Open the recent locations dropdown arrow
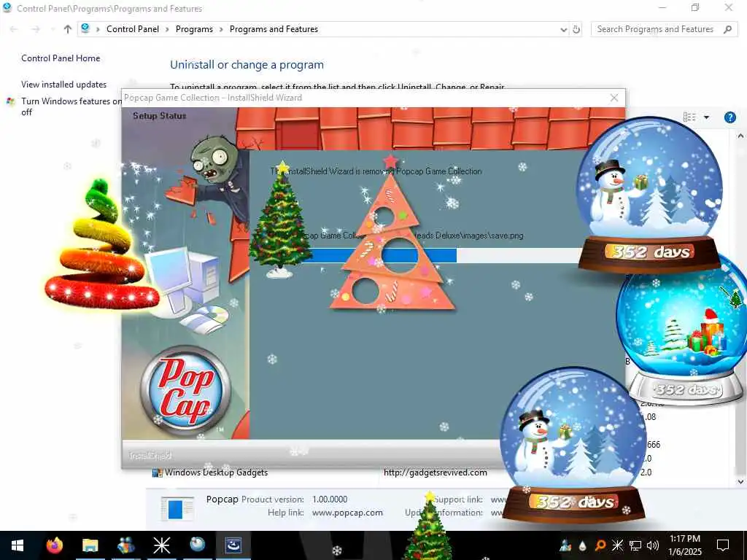 [x=53, y=29]
